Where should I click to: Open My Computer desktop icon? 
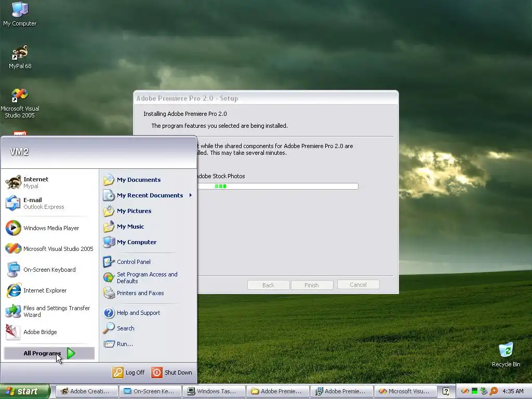pyautogui.click(x=20, y=14)
